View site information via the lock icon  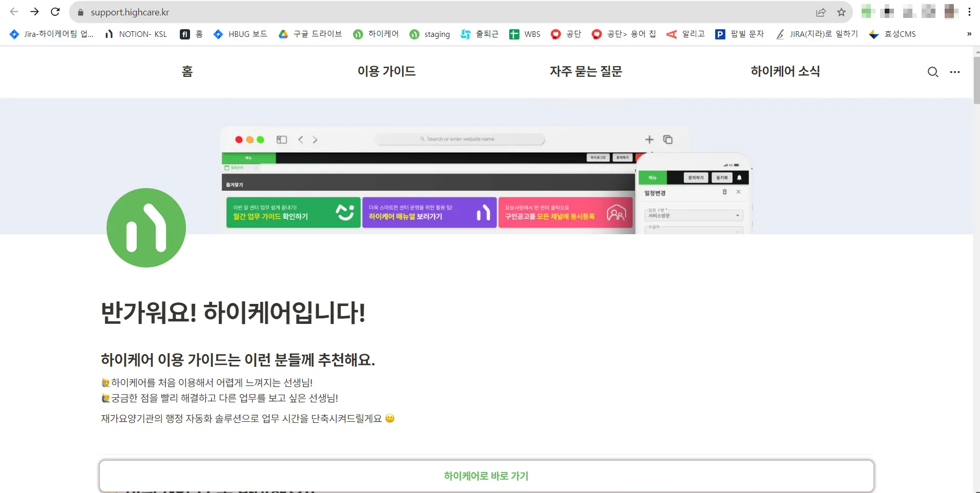click(x=80, y=12)
